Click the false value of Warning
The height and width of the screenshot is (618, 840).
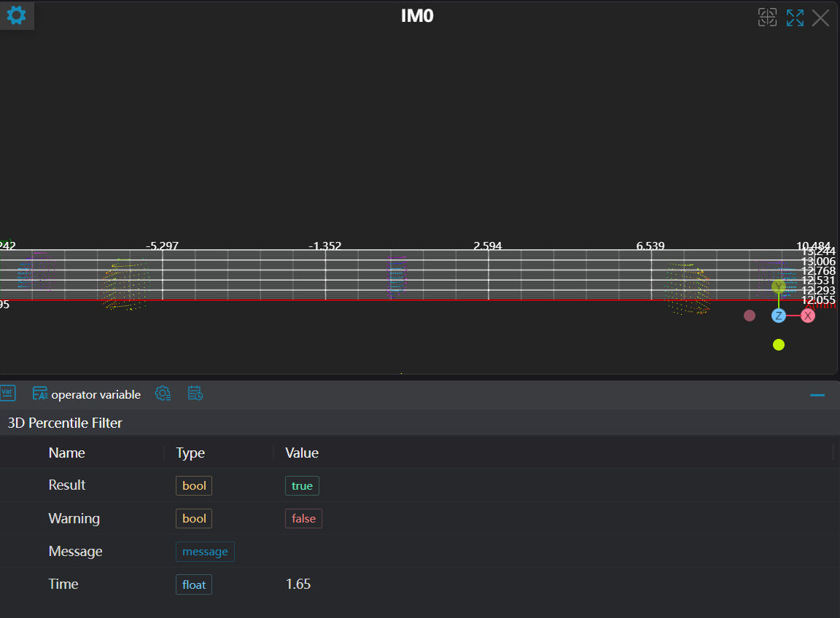coord(303,518)
